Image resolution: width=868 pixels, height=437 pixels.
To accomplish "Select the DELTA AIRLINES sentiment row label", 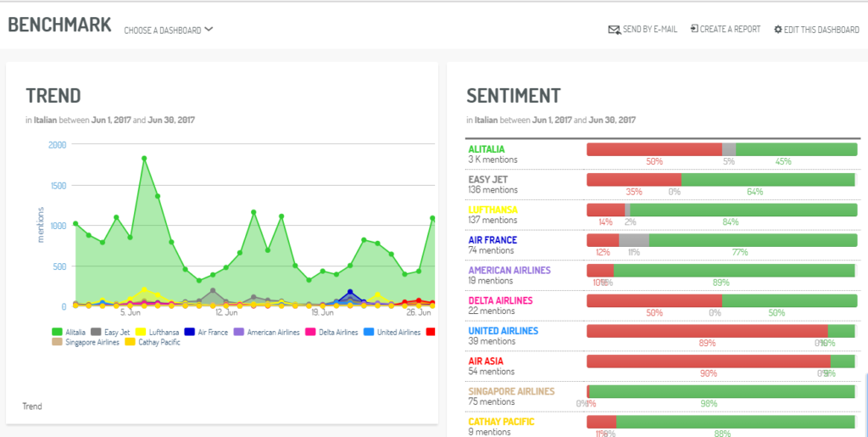I will tap(500, 300).
